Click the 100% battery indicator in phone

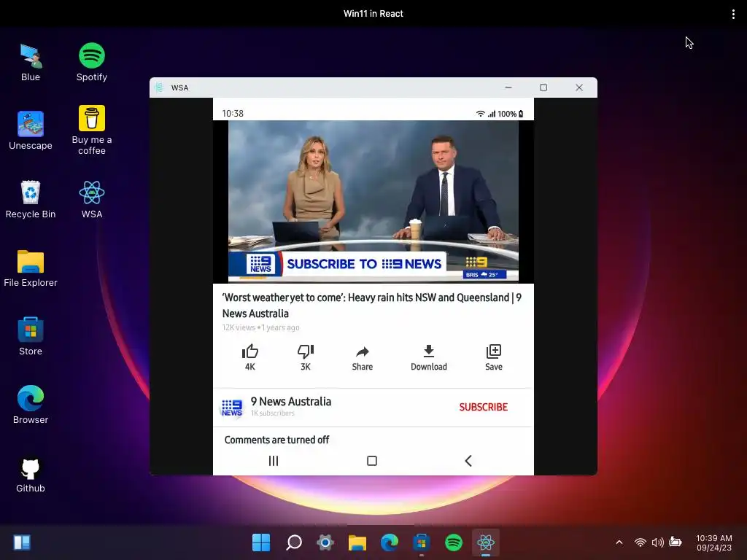(x=510, y=114)
